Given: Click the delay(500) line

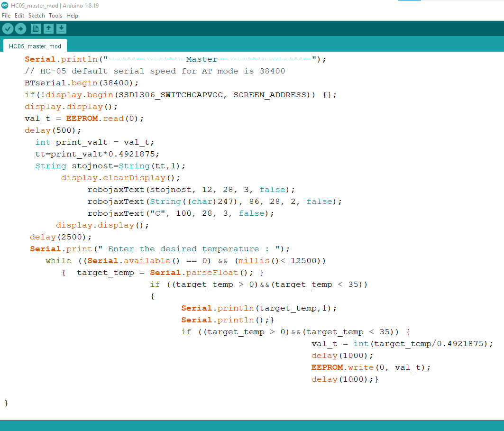Looking at the screenshot, I should (53, 130).
